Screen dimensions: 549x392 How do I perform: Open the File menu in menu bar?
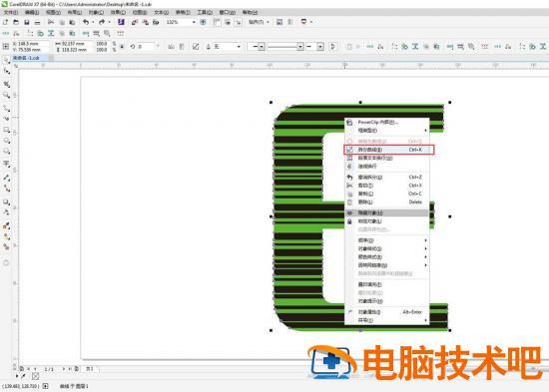coord(10,12)
